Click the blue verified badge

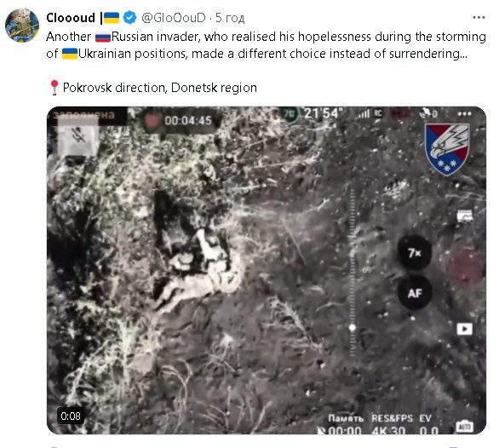[x=129, y=18]
